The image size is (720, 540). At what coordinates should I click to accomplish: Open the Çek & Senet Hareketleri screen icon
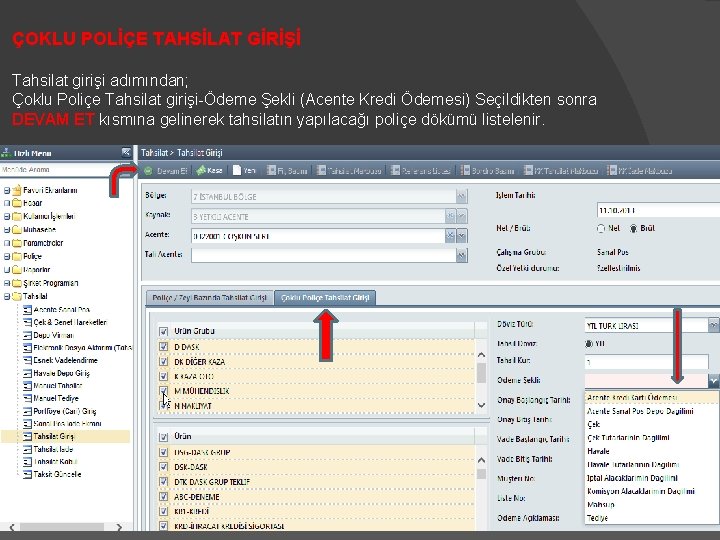pyautogui.click(x=28, y=322)
